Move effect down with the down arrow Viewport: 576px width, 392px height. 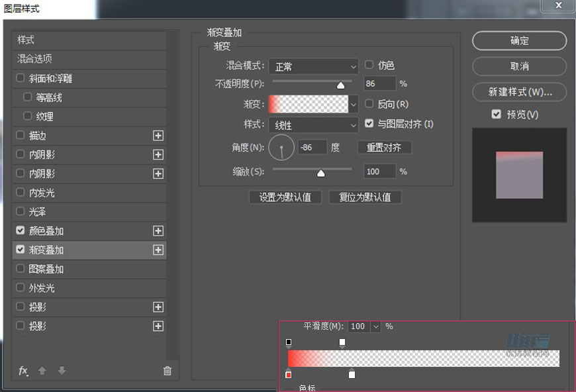tap(62, 371)
